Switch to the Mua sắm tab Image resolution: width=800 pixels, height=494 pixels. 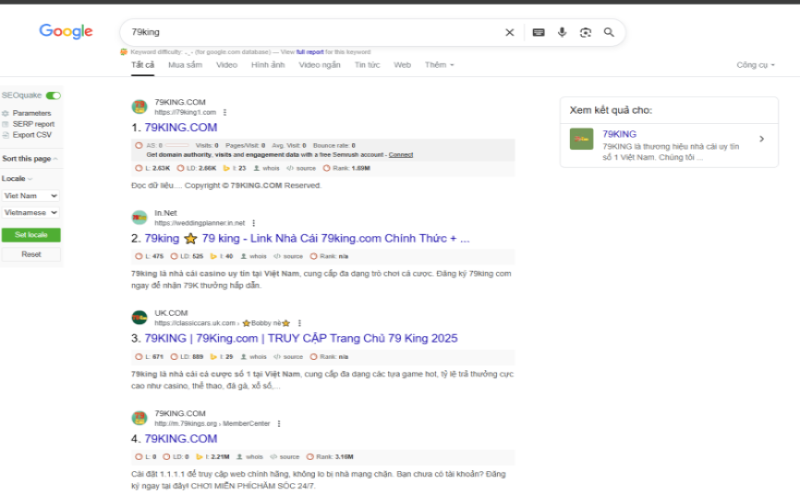pyautogui.click(x=185, y=65)
